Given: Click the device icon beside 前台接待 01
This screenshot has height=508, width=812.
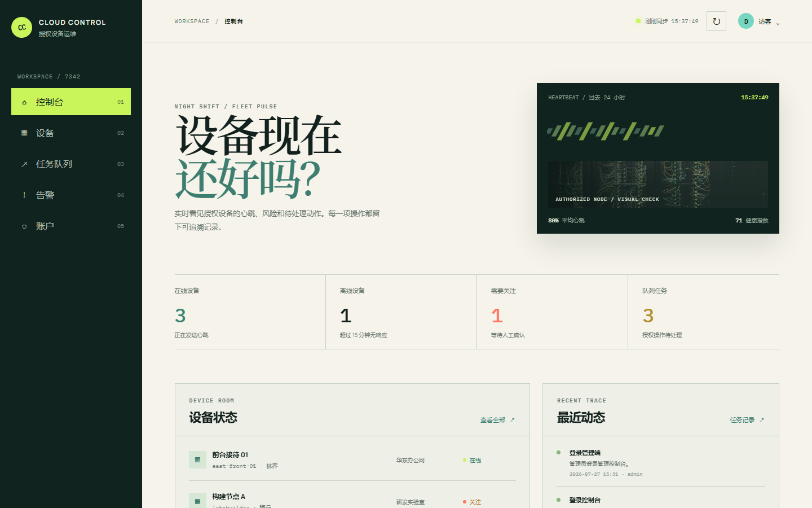Looking at the screenshot, I should point(197,459).
